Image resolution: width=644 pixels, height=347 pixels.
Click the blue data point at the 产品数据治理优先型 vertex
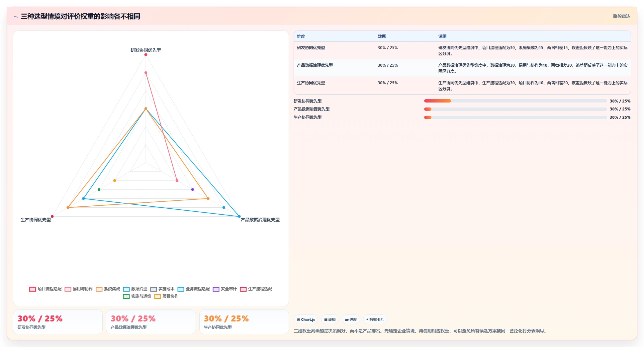(x=239, y=216)
